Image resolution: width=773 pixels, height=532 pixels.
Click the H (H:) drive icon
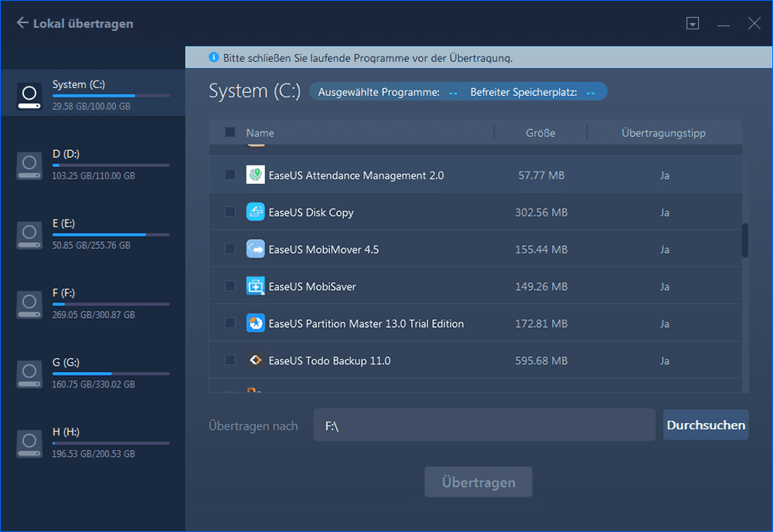pos(29,443)
